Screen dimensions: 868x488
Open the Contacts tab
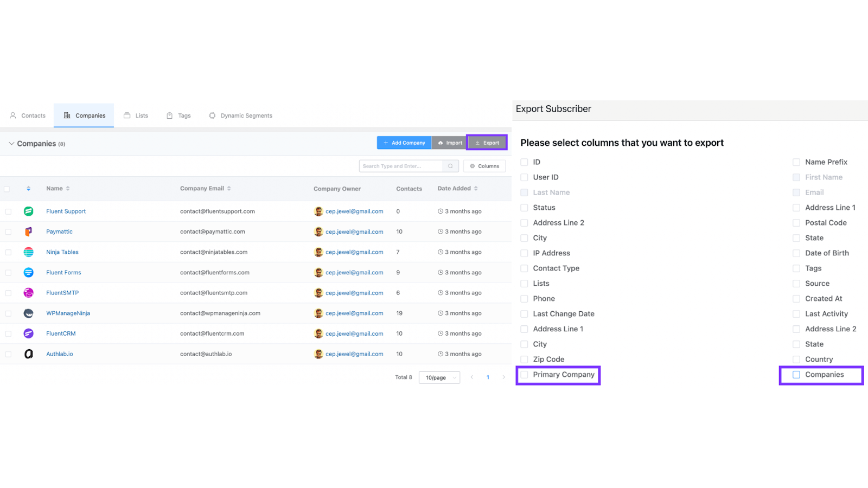[28, 115]
